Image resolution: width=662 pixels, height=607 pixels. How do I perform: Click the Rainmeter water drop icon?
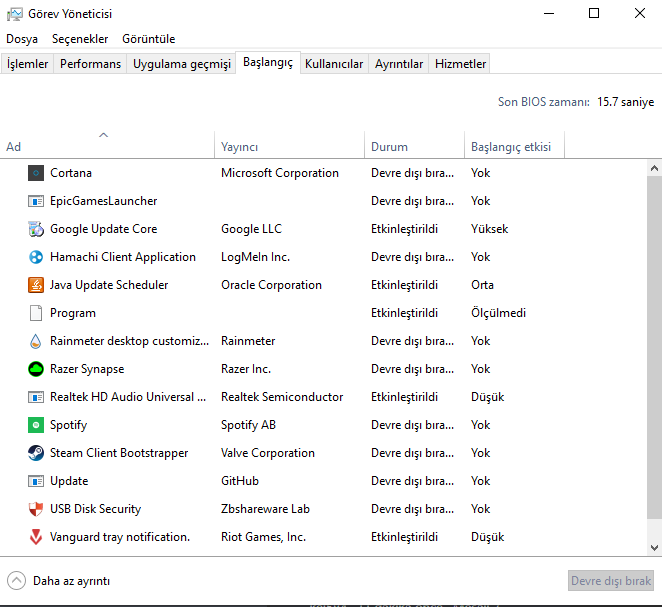tap(36, 341)
